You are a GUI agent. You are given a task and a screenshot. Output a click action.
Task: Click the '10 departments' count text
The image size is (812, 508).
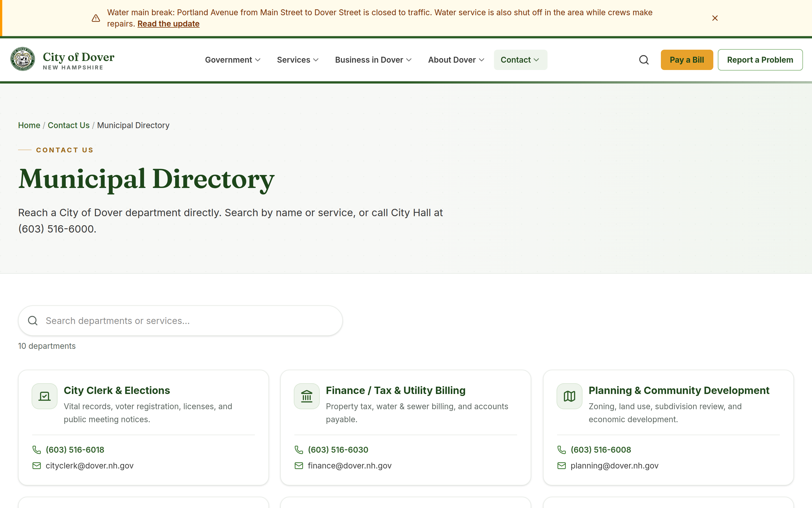click(47, 346)
